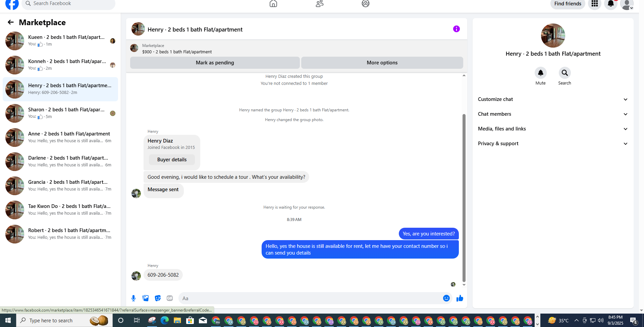Mute the Henry conversation
This screenshot has height=327, width=644.
541,73
